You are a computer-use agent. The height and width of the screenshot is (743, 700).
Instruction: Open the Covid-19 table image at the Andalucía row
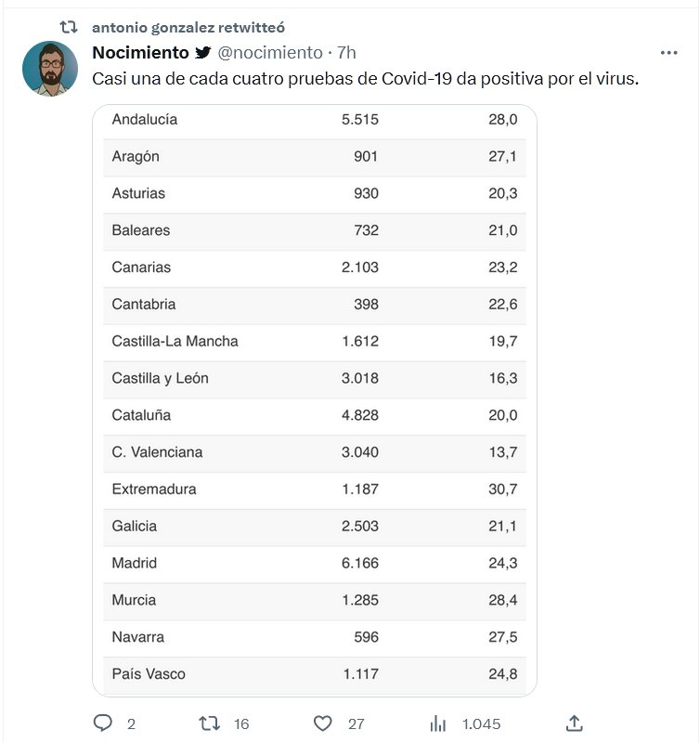314,121
